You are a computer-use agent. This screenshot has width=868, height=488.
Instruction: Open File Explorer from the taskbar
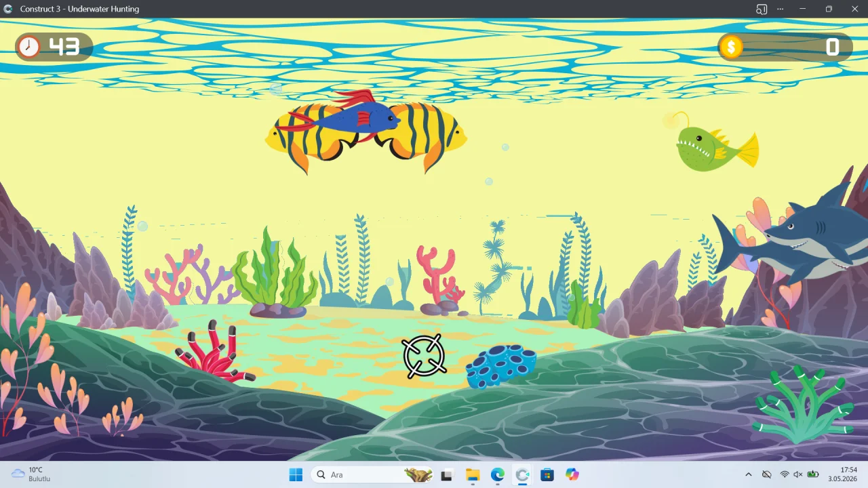click(x=473, y=474)
